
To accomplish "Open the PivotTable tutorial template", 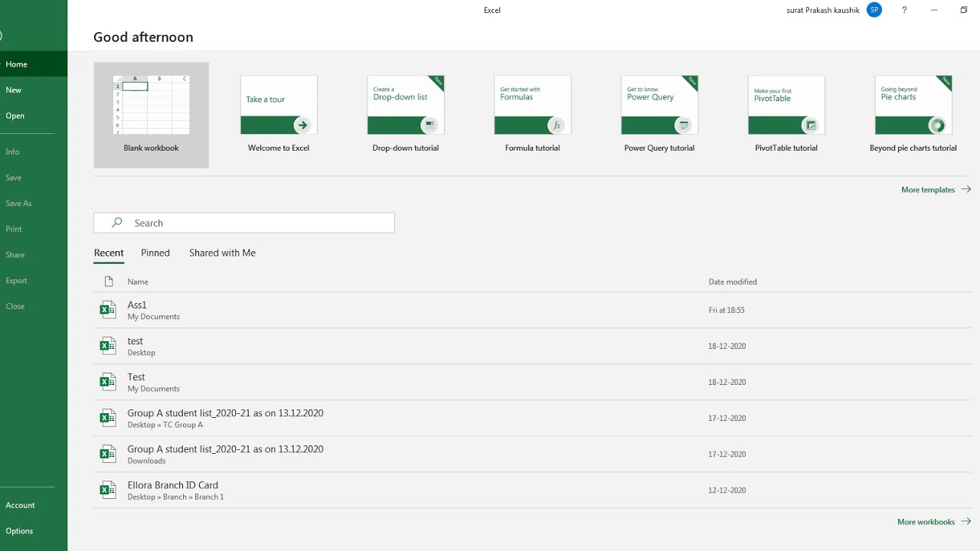I will 786,115.
